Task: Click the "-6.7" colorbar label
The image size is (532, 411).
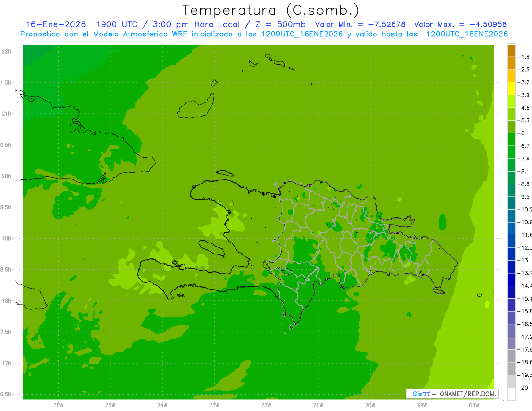Action: 524,146
